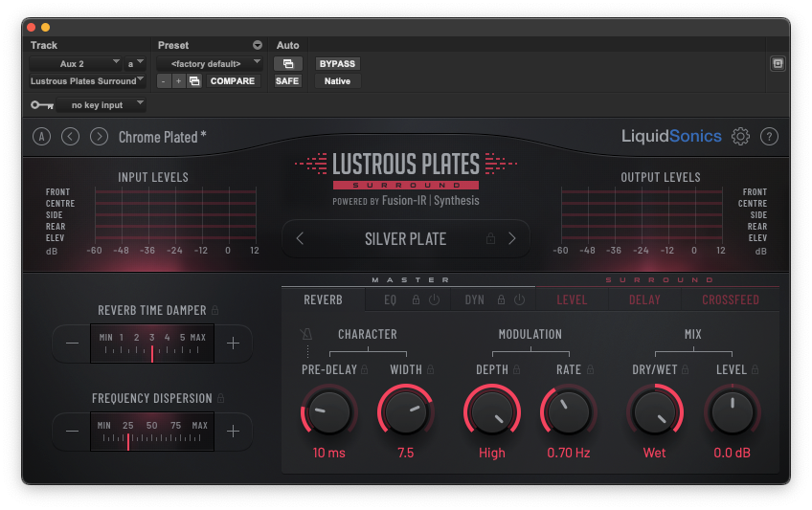Viewport: 812px width, 510px height.
Task: Switch to the REVERB tab
Action: [x=323, y=299]
